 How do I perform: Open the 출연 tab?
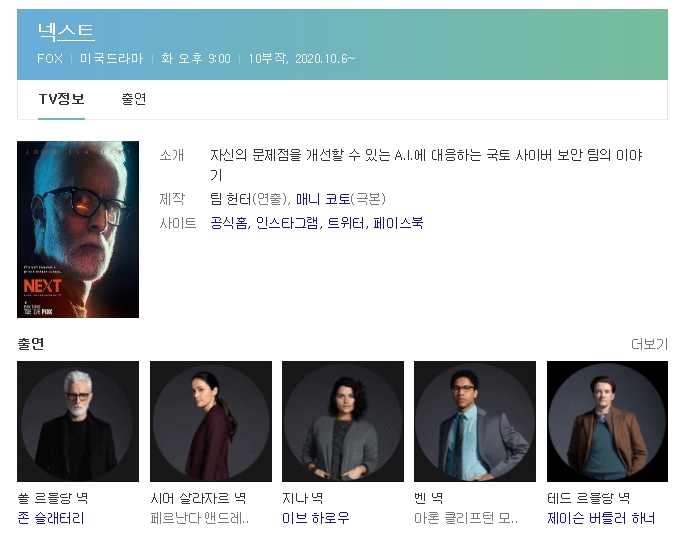134,99
